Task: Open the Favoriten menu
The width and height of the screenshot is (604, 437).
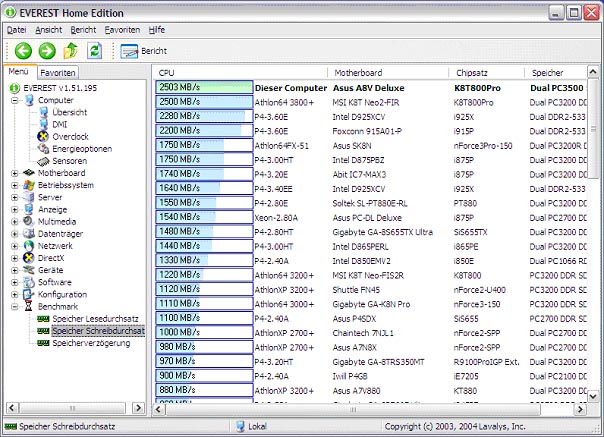Action: tap(122, 30)
